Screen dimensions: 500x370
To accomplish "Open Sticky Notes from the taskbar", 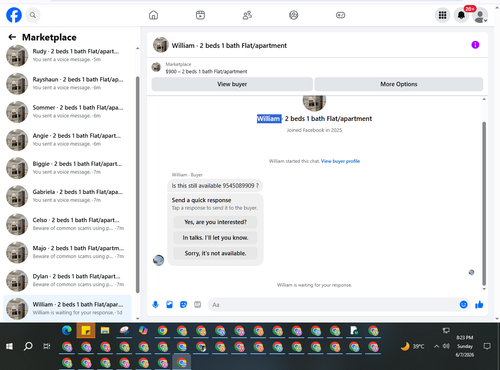I will point(86,331).
